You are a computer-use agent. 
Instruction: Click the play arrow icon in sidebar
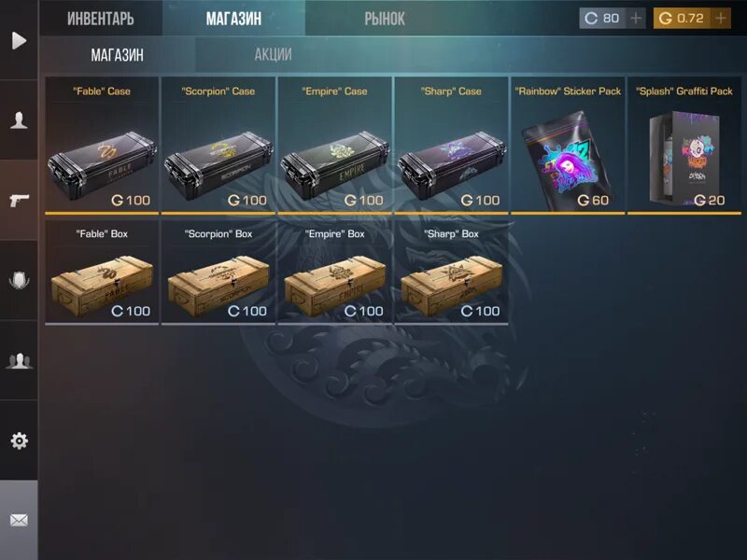click(19, 40)
